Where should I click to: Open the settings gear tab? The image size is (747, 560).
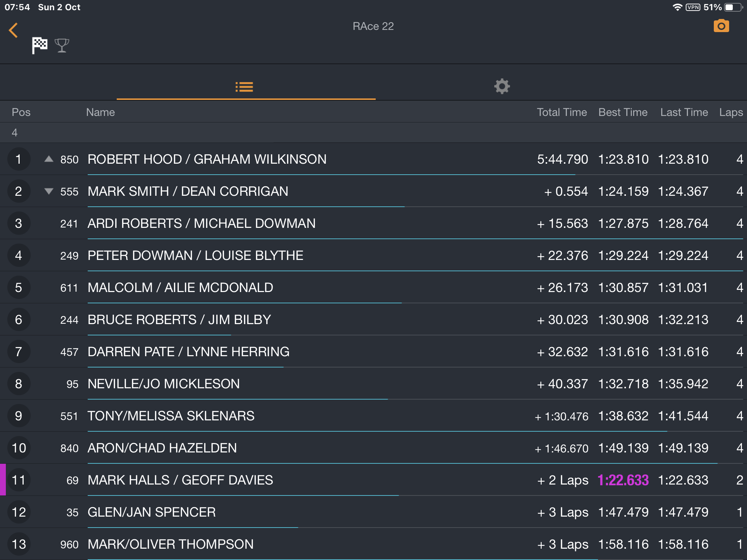point(502,86)
